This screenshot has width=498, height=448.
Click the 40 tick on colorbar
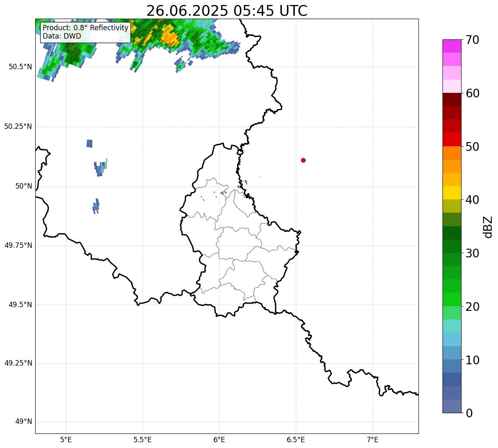pyautogui.click(x=472, y=200)
